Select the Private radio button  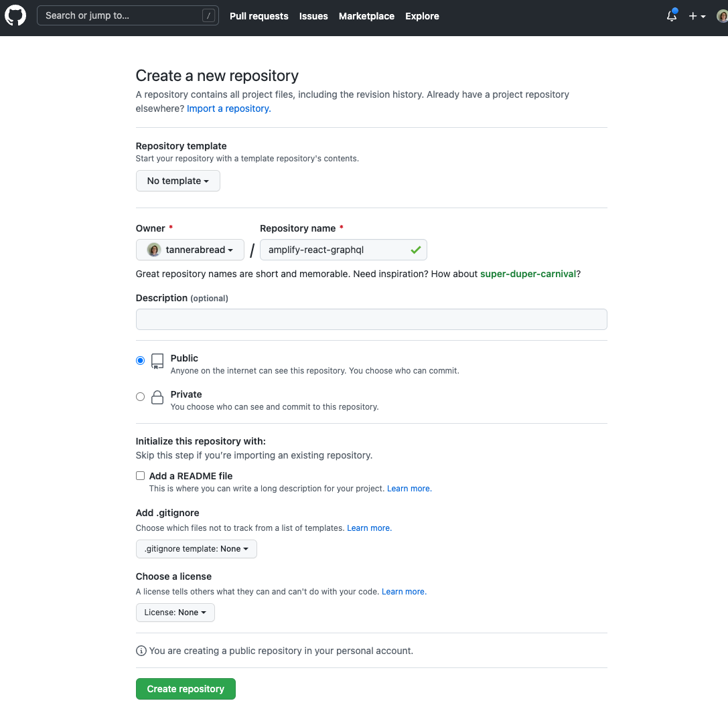[x=140, y=396]
